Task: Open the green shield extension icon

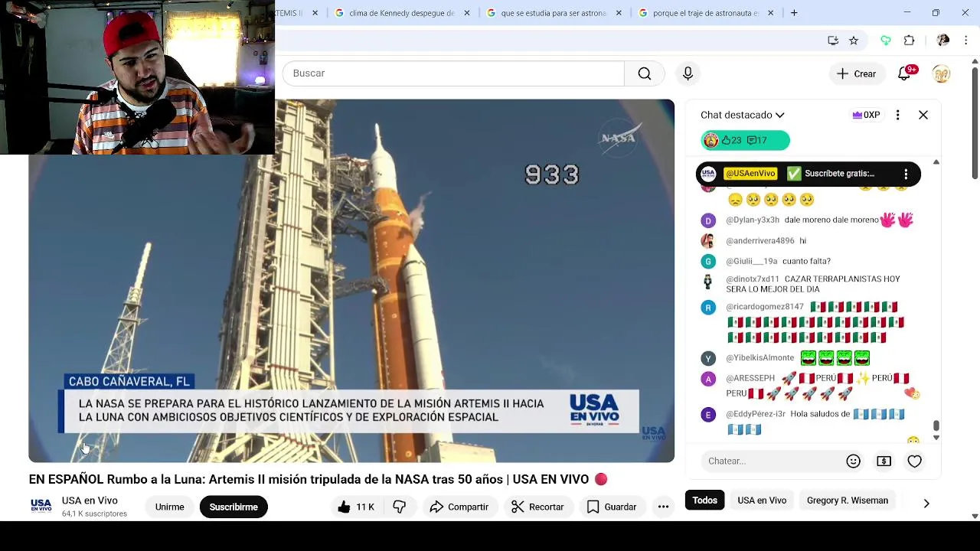Action: (886, 41)
